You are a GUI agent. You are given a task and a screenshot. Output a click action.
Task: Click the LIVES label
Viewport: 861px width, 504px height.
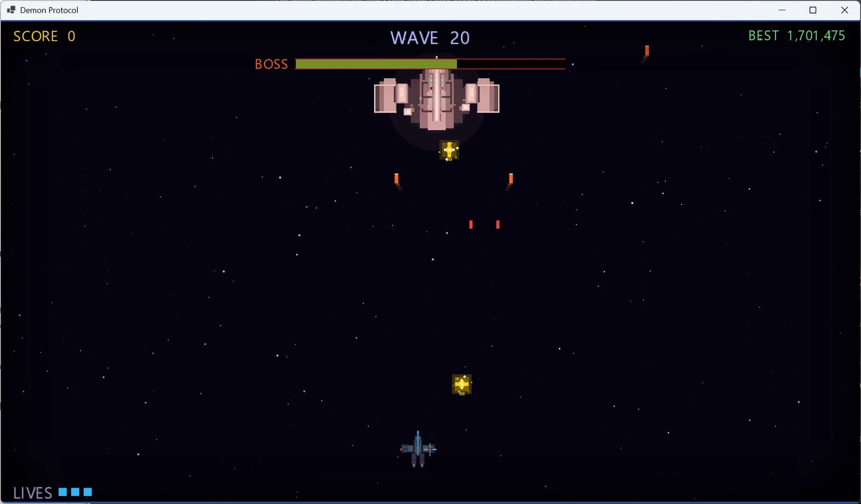point(33,493)
